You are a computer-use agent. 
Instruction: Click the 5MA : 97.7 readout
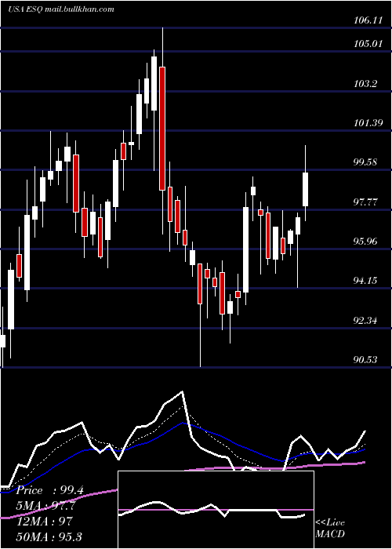pos(45,506)
